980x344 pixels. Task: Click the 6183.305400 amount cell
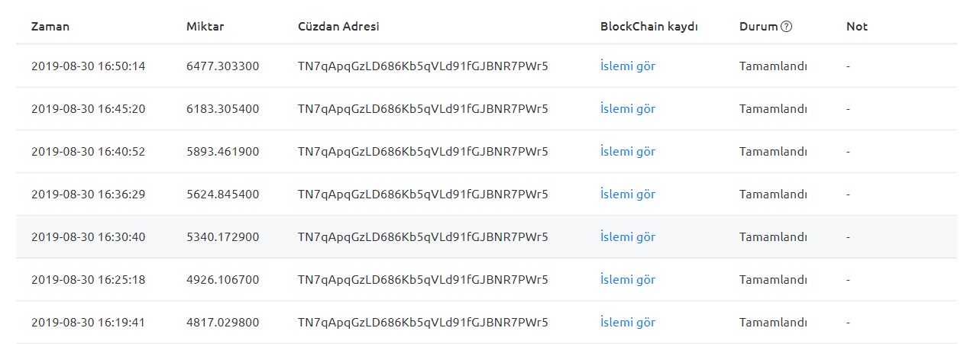tap(222, 109)
